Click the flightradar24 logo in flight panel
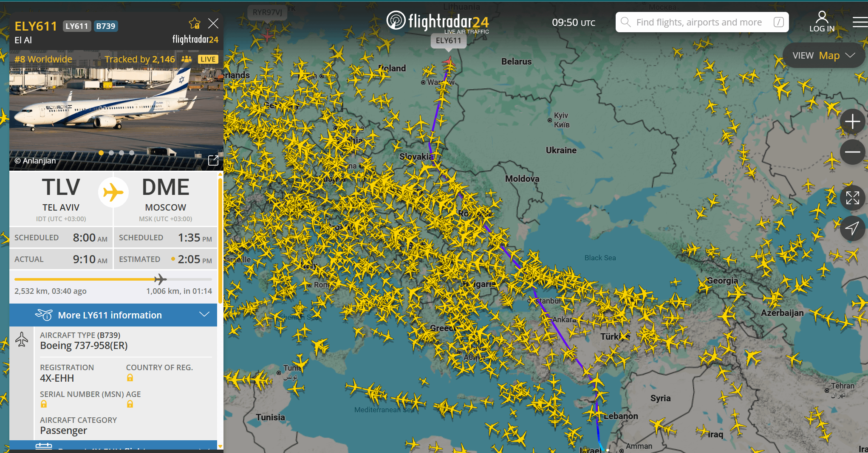This screenshot has height=453, width=868. coord(195,39)
